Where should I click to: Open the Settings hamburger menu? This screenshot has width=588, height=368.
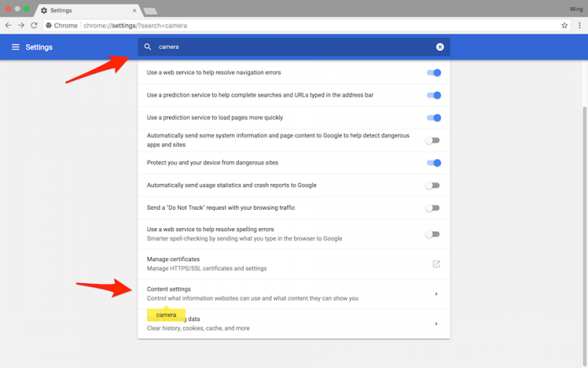[x=15, y=47]
